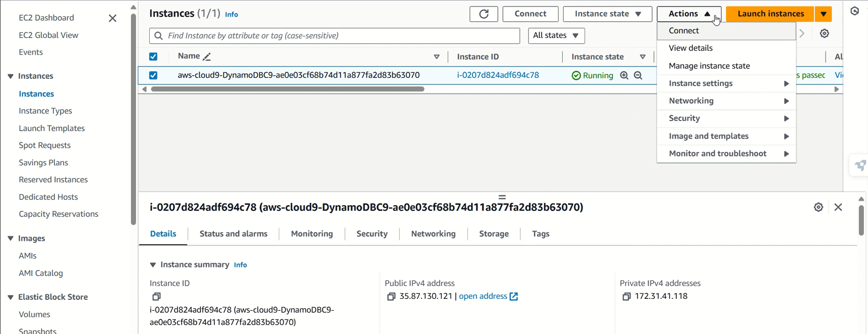Open the Instance state dropdown button
This screenshot has height=334, width=868.
(607, 14)
